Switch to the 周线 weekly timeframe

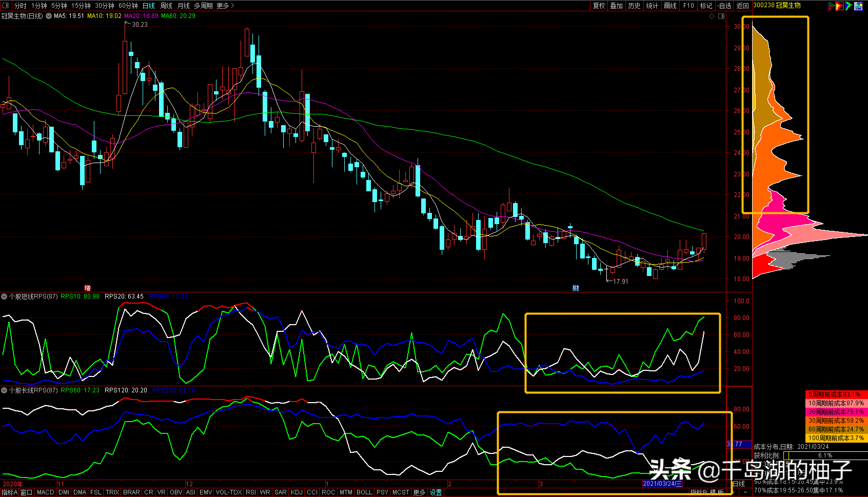166,6
